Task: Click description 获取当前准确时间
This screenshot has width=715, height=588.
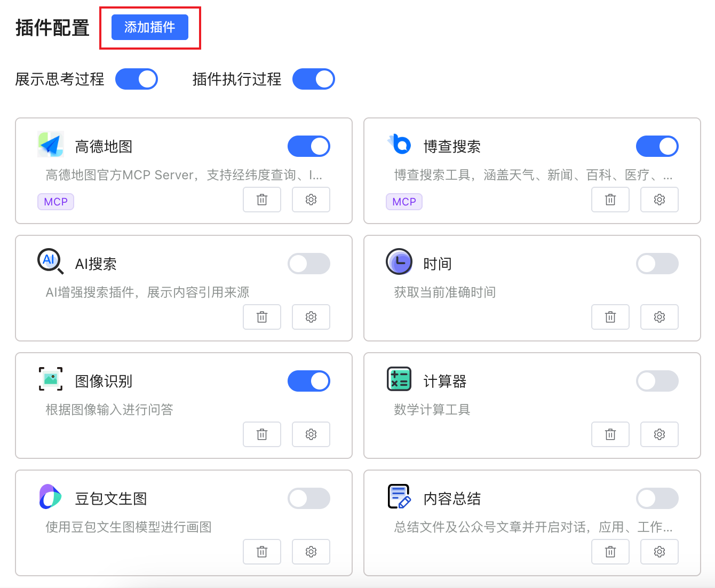Action: [x=445, y=292]
